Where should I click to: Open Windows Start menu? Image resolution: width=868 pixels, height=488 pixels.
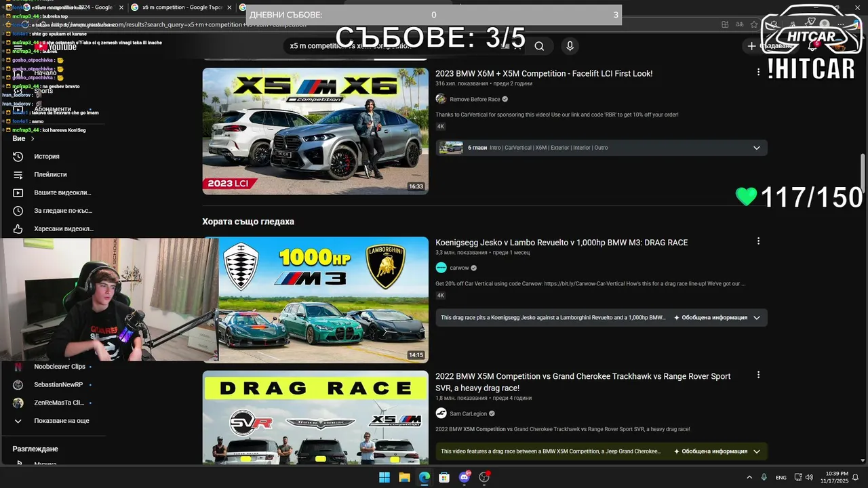(384, 477)
